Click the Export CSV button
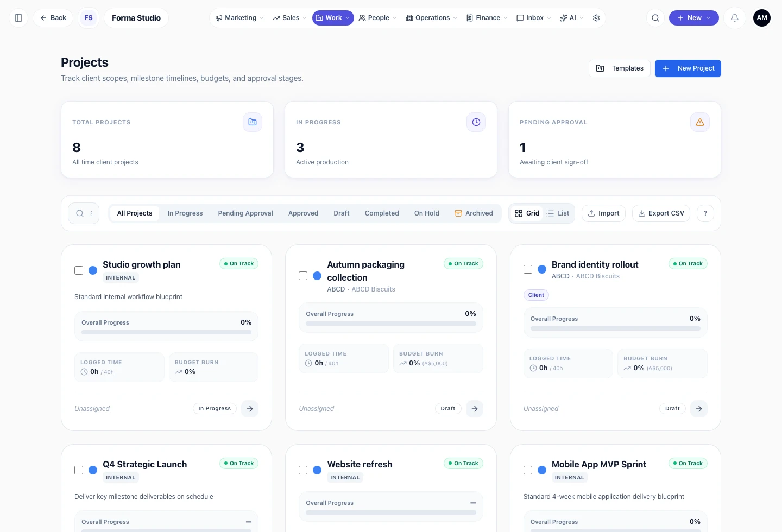The height and width of the screenshot is (532, 782). pos(661,213)
